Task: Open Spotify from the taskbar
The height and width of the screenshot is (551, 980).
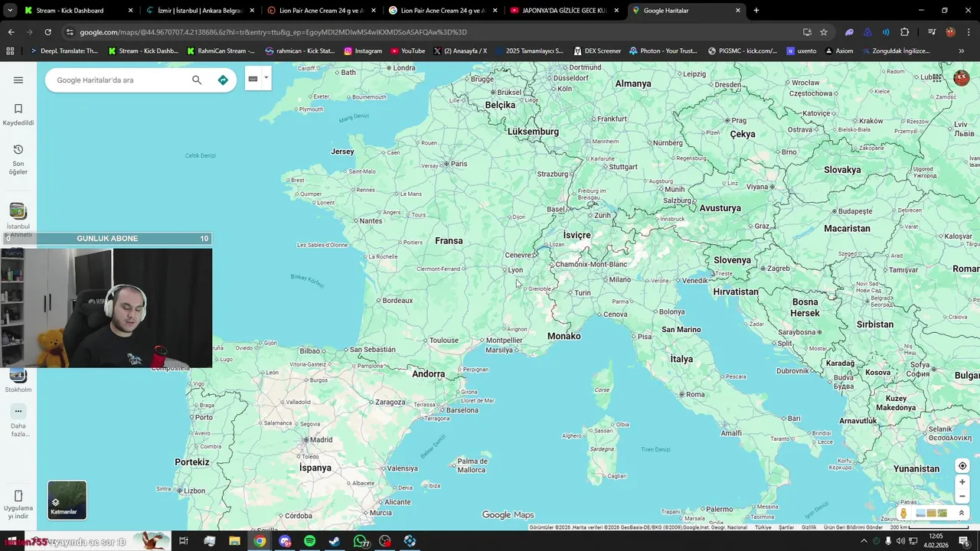Action: pos(309,541)
